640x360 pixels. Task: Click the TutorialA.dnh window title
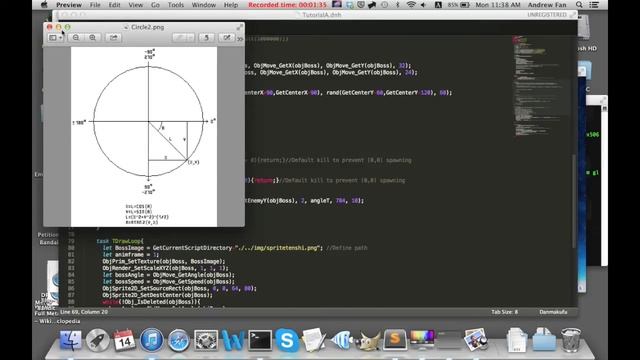click(x=322, y=15)
